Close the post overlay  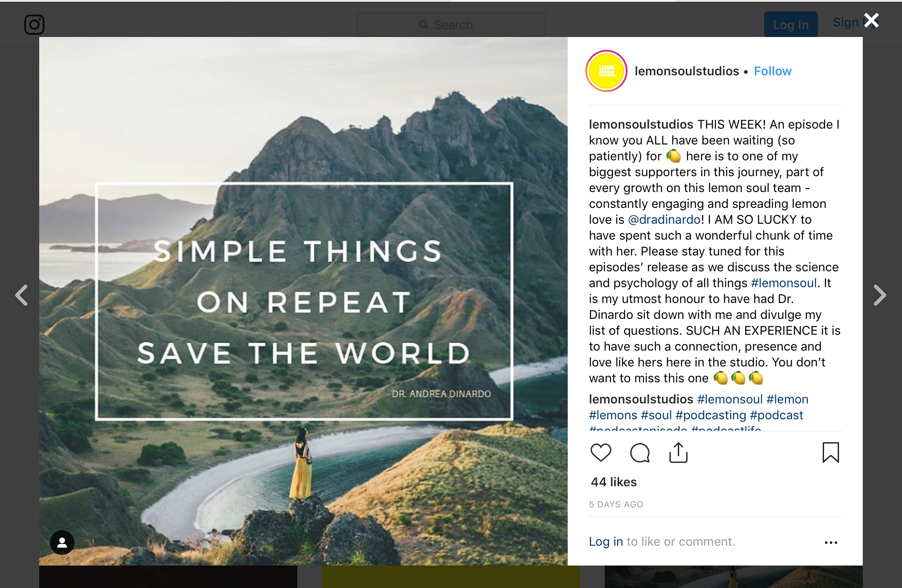click(871, 20)
